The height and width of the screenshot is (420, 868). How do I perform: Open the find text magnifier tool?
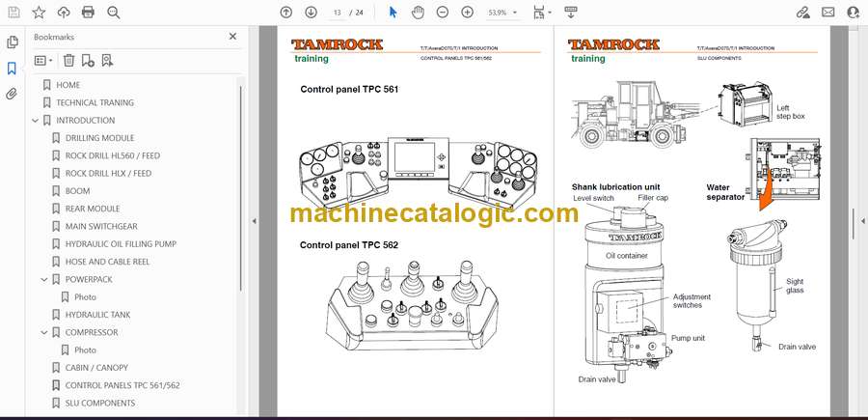click(114, 13)
